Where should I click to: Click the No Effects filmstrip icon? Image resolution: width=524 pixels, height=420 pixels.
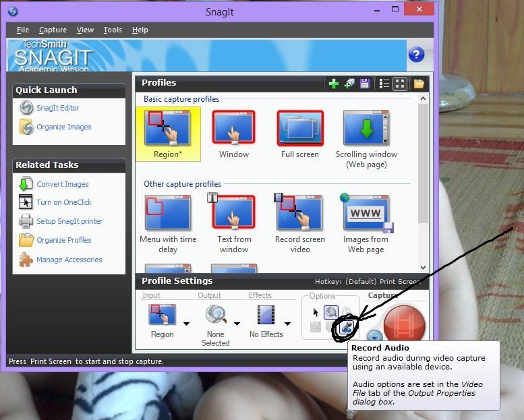pyautogui.click(x=266, y=315)
